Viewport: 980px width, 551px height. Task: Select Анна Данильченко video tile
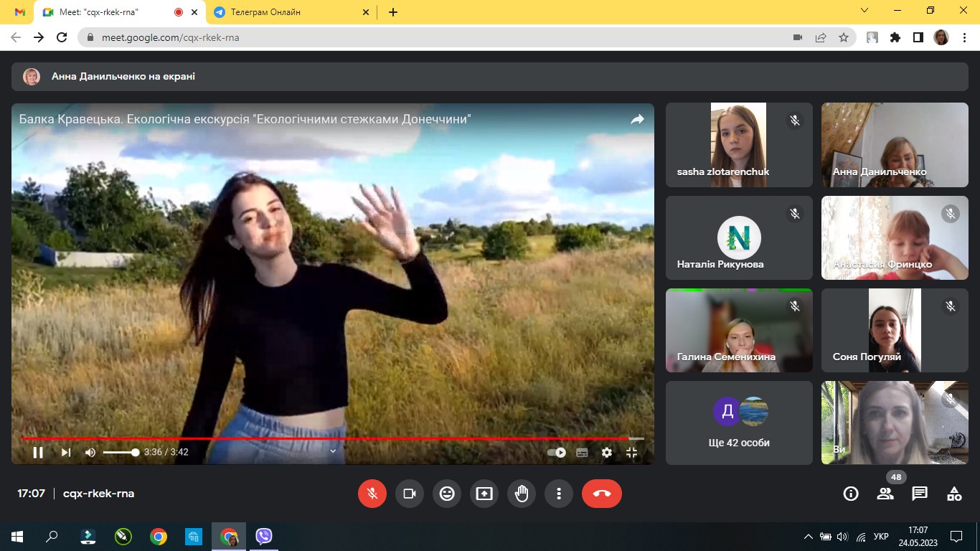click(x=895, y=145)
